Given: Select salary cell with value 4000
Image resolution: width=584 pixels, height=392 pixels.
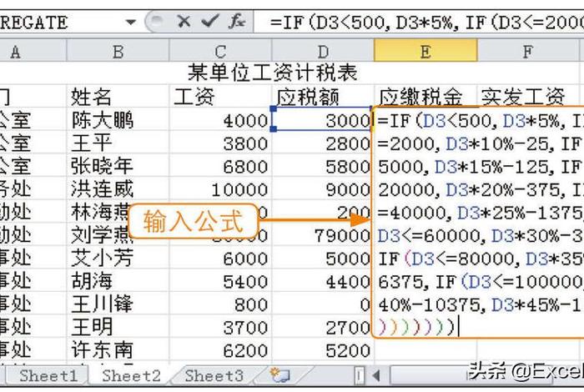Looking at the screenshot, I should (220, 120).
